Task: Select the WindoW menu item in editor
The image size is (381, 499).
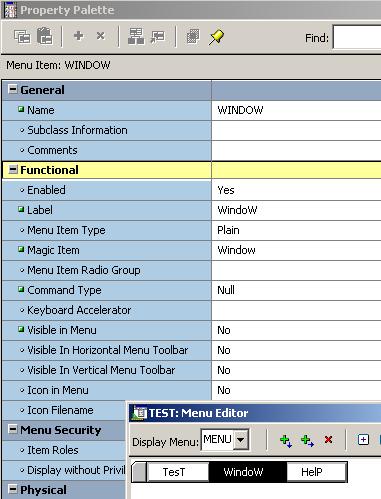Action: coord(248,472)
